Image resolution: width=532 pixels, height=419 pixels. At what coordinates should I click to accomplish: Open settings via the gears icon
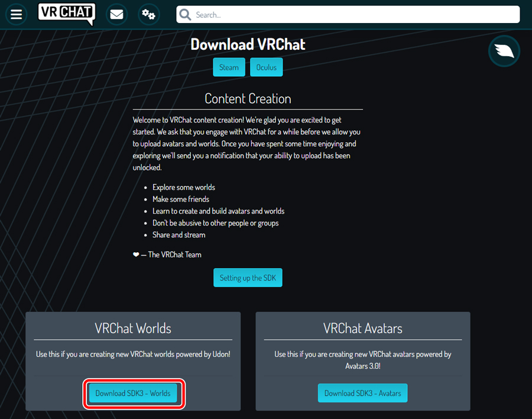pos(148,14)
